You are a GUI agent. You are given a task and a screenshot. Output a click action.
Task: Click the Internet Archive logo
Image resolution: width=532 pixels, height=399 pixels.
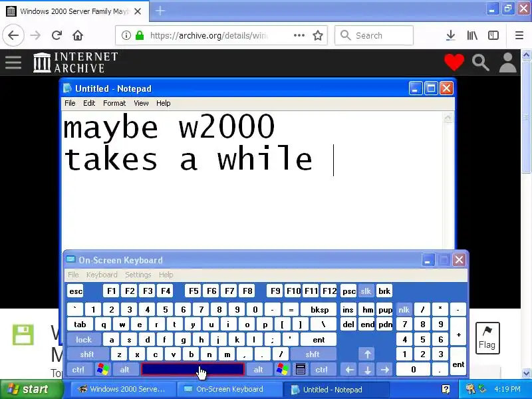76,62
